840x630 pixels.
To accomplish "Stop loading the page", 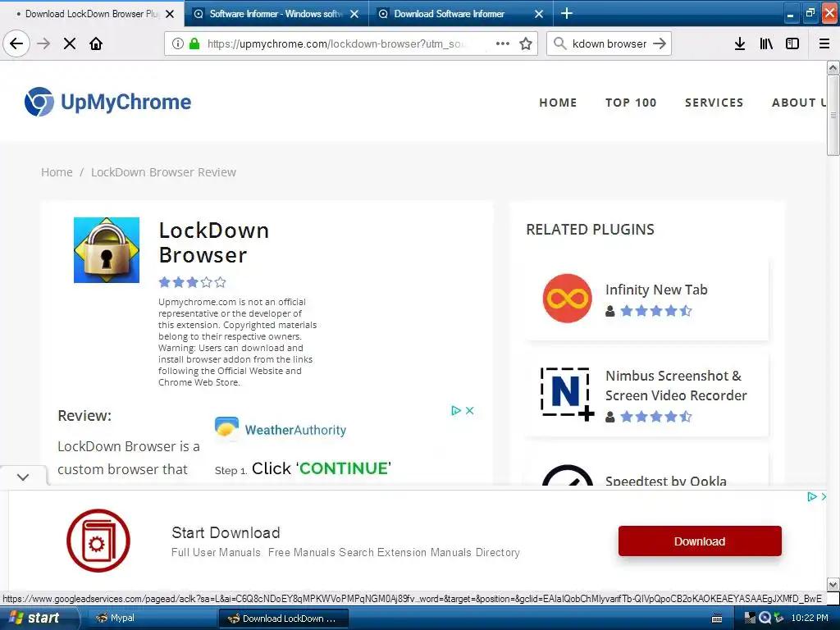I will [x=70, y=43].
